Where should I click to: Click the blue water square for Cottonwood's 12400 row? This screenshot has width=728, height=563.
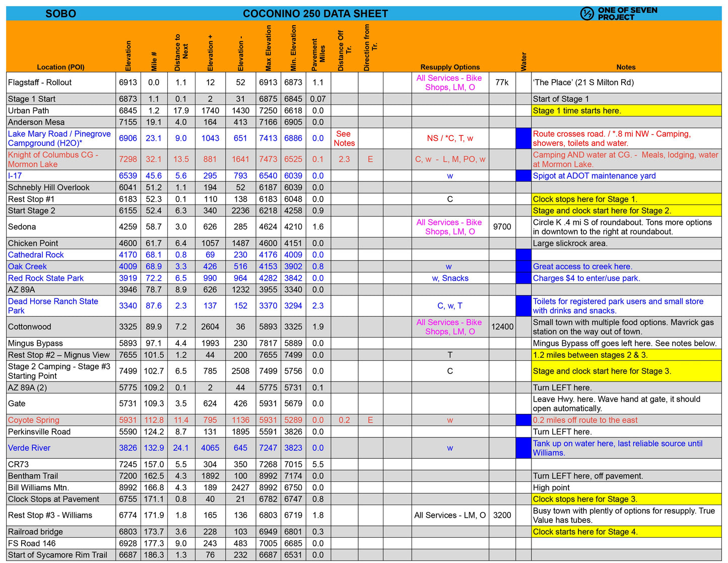(523, 327)
